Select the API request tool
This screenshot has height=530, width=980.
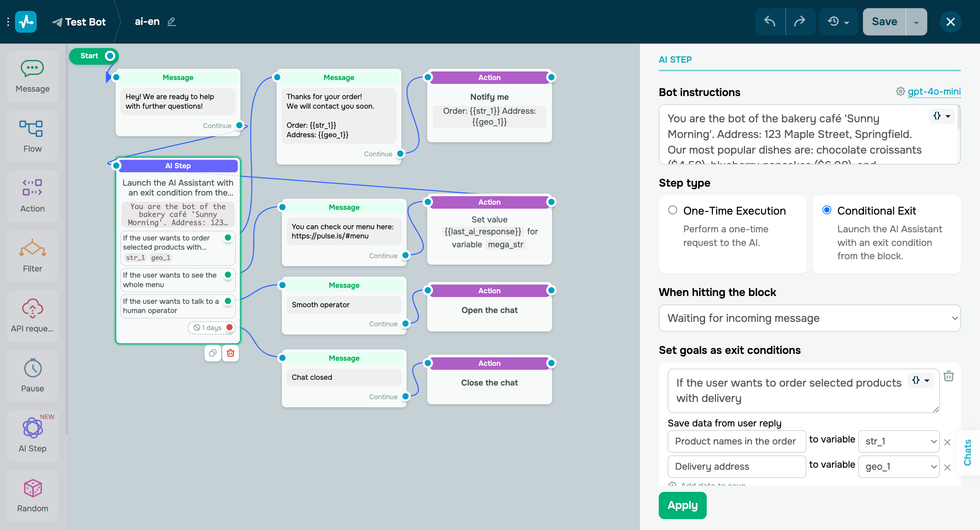[x=32, y=316]
